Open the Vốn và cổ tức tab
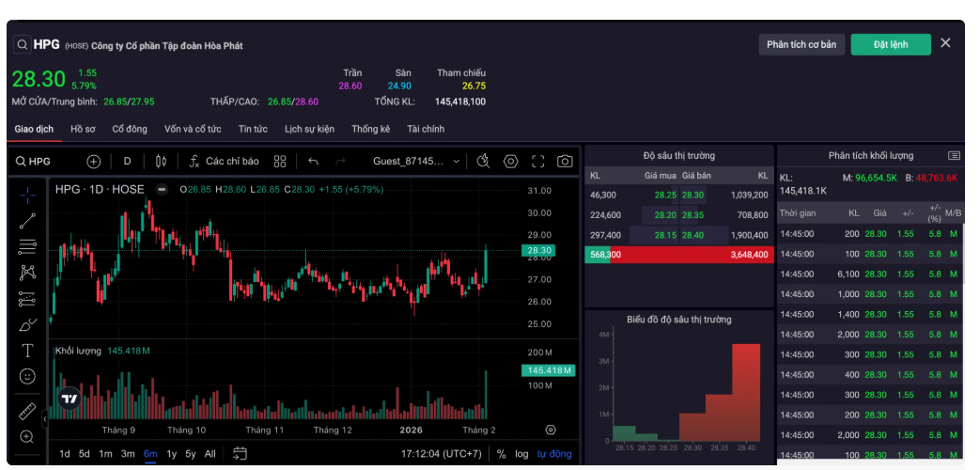Screen dimensions: 980x470 (x=193, y=129)
